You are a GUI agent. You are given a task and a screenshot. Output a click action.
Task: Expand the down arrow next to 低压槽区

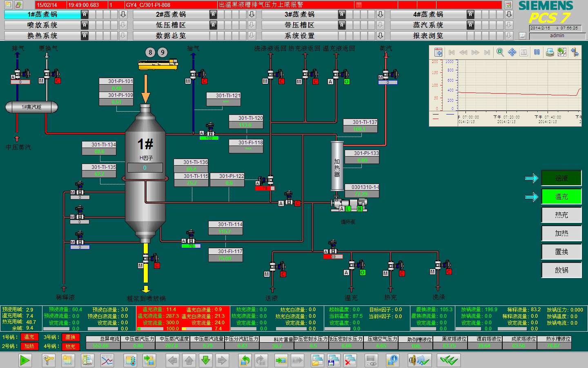[252, 25]
